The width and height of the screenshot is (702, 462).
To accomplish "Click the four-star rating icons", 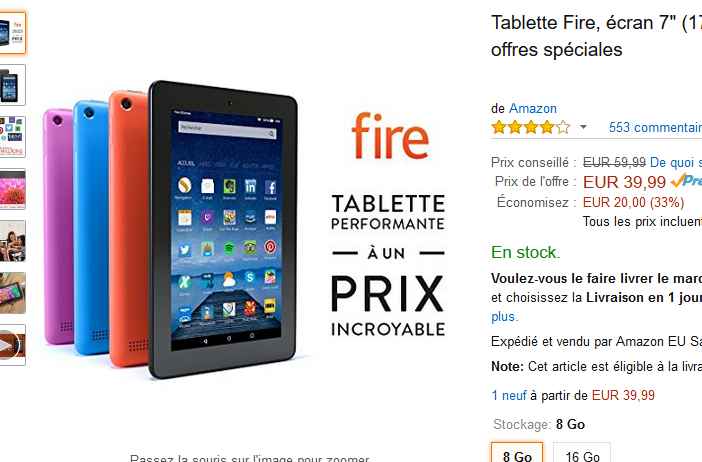I will pyautogui.click(x=531, y=127).
